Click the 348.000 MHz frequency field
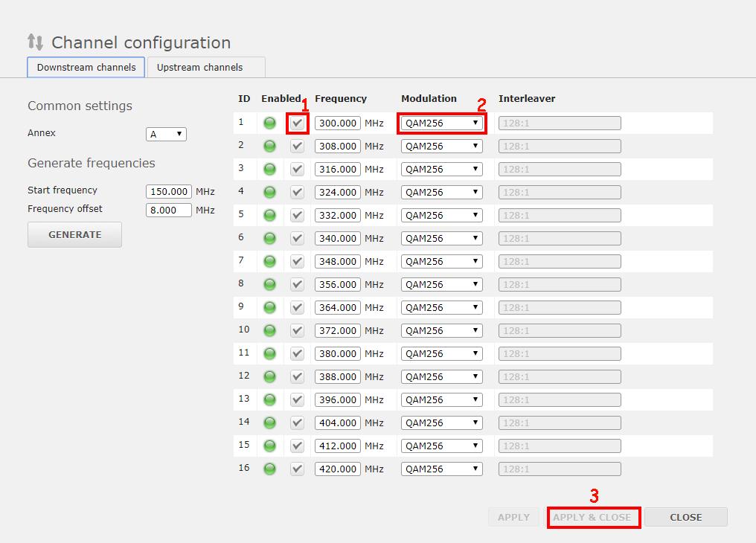 point(338,262)
